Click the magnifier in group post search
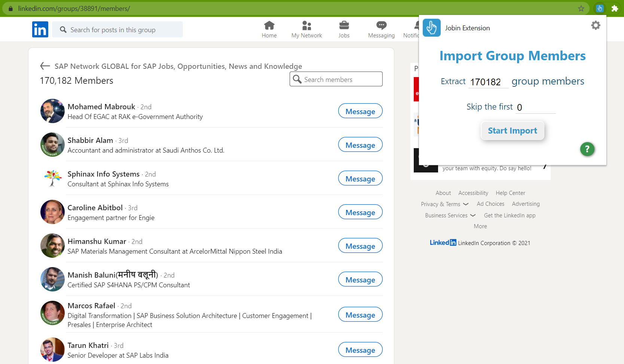Image resolution: width=624 pixels, height=364 pixels. click(x=63, y=30)
